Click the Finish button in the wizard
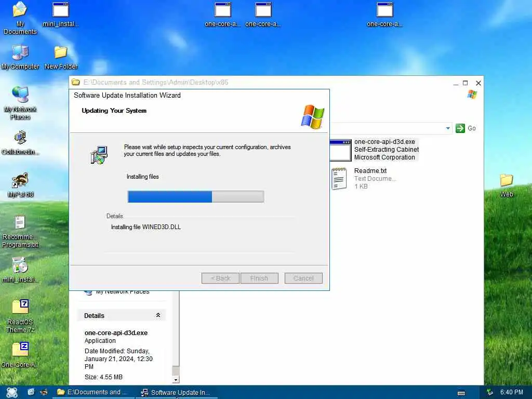Image resolution: width=532 pixels, height=399 pixels. pos(259,278)
